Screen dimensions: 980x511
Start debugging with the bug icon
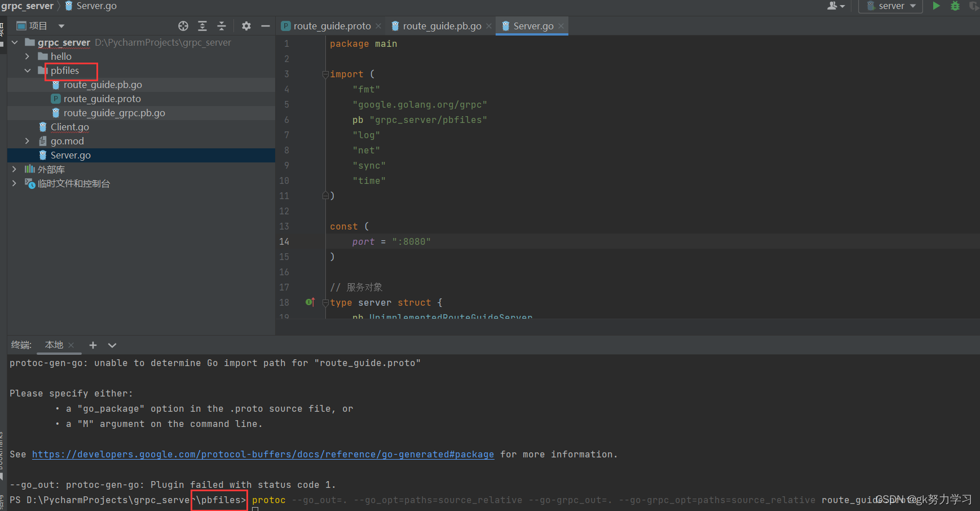click(955, 6)
